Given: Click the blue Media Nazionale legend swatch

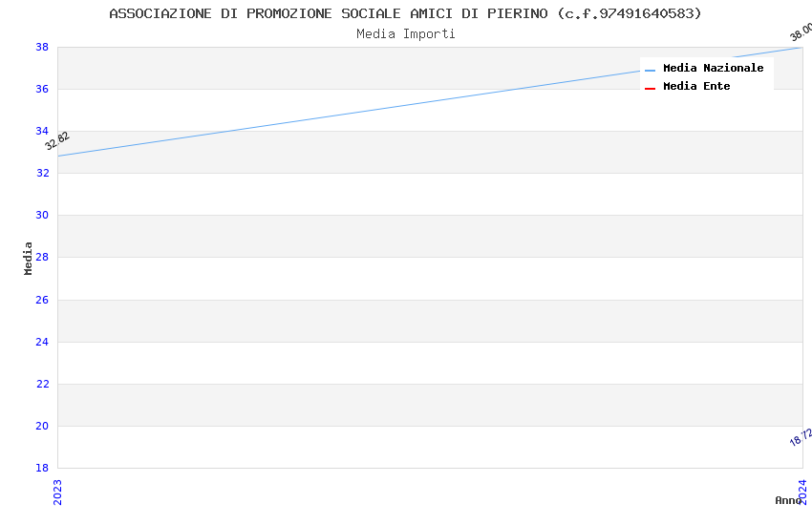Looking at the screenshot, I should 650,70.
